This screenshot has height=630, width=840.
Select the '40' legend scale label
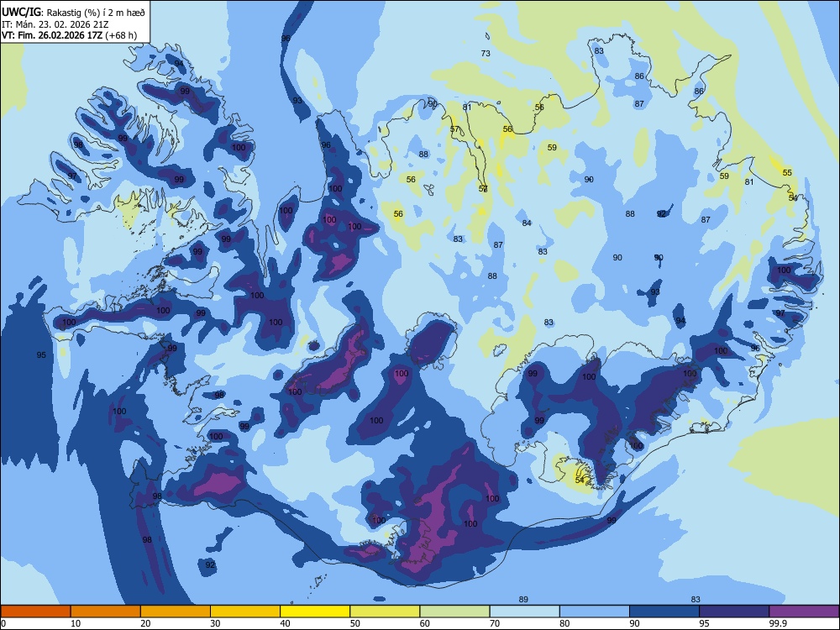[285, 623]
